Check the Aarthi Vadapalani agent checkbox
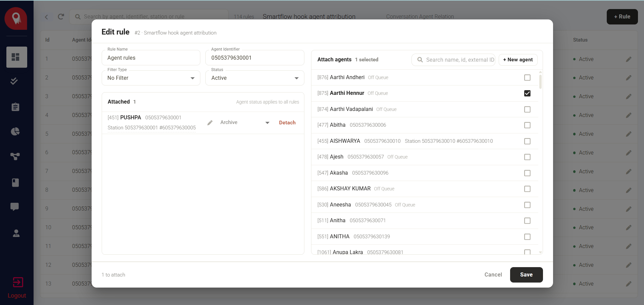Image resolution: width=644 pixels, height=305 pixels. click(x=527, y=109)
